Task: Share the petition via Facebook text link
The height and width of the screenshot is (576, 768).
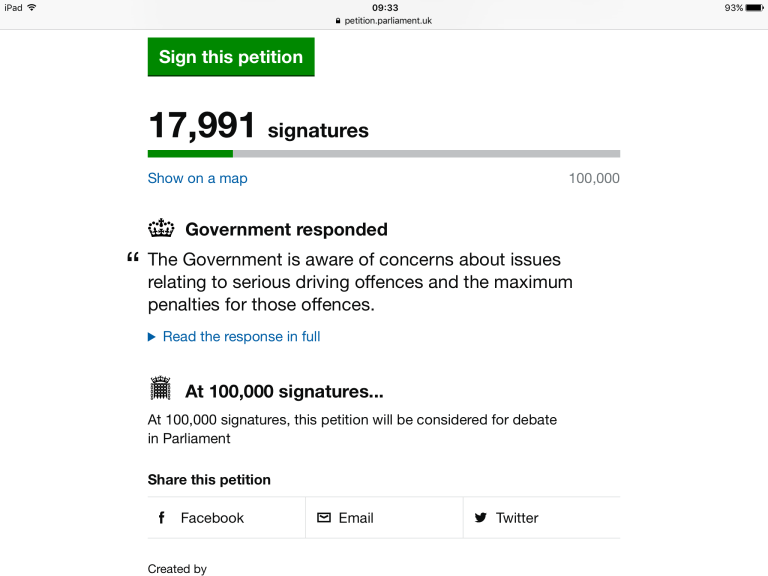Action: (212, 518)
